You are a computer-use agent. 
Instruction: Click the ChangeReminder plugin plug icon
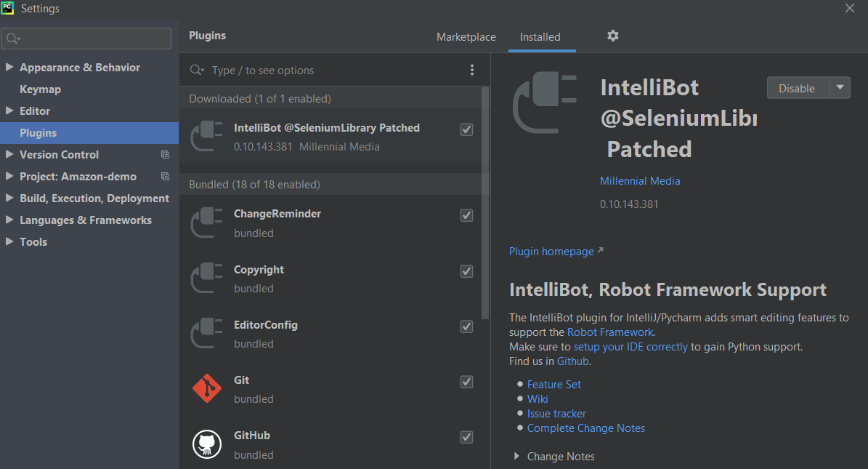[207, 223]
